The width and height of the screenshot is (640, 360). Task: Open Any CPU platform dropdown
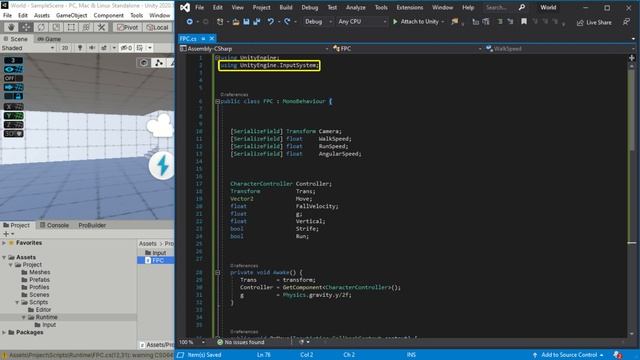coord(362,22)
